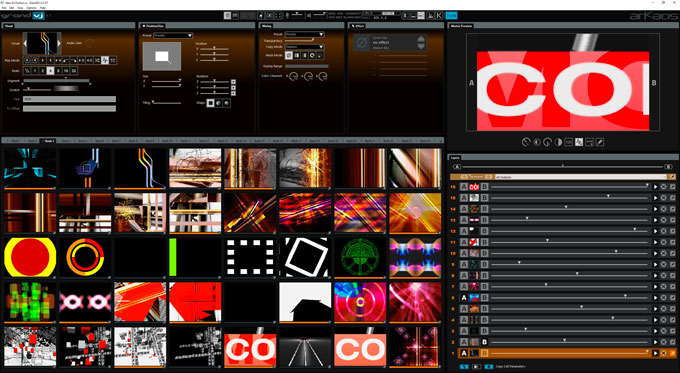Select the highlighted audio waveform play mode icon
This screenshot has width=680, height=373.
105,60
